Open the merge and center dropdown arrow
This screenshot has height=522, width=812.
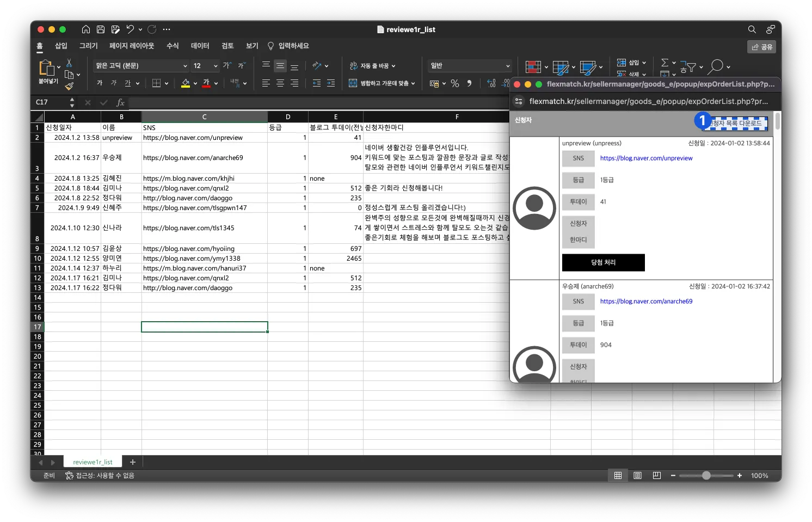pos(413,83)
